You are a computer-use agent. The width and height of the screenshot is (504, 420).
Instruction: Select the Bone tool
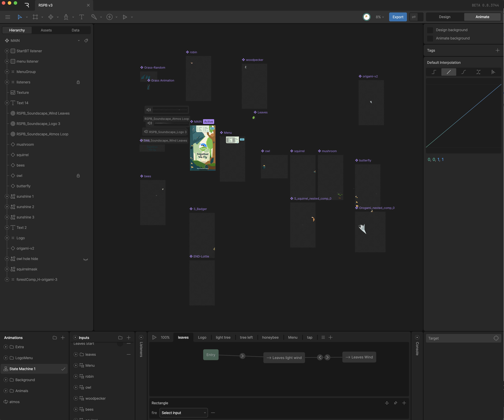94,17
